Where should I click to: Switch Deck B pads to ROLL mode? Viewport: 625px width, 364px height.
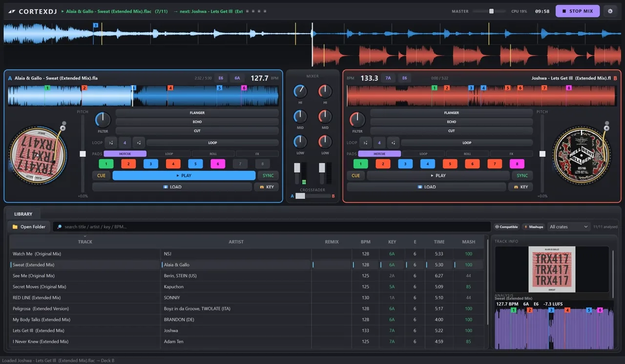click(x=467, y=154)
